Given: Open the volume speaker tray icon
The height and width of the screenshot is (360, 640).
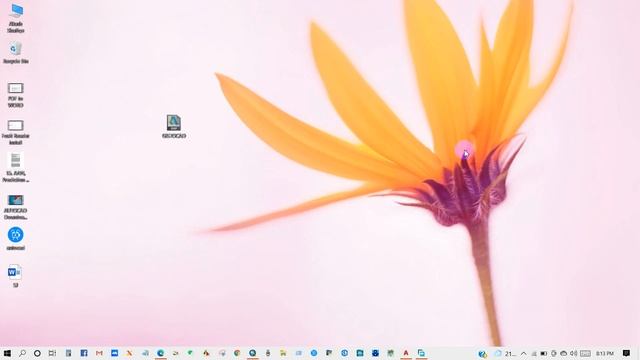Looking at the screenshot, I should pyautogui.click(x=573, y=353).
